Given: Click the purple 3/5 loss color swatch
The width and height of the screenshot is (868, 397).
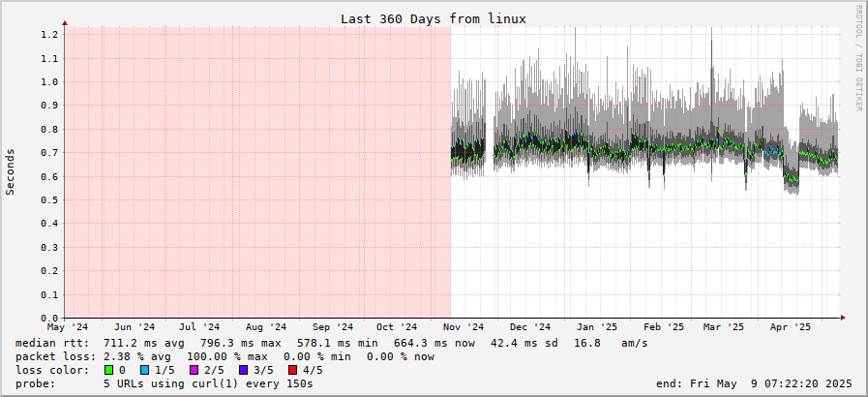Looking at the screenshot, I should click(244, 370).
